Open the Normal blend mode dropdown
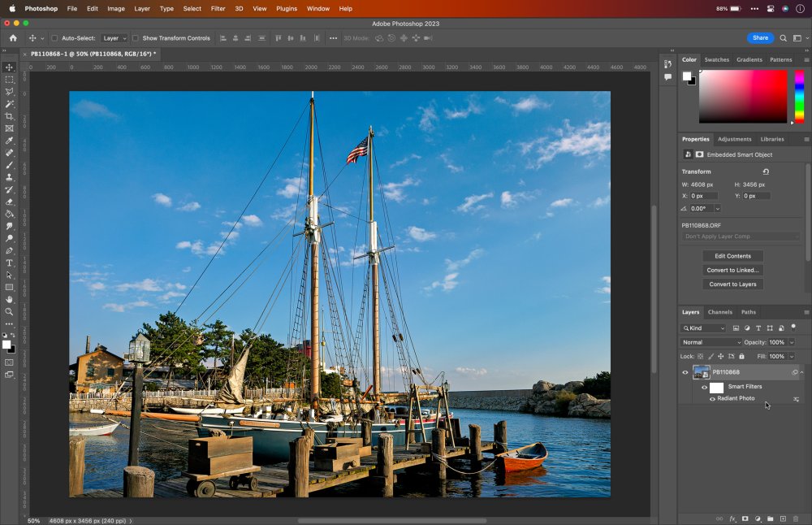812x525 pixels. click(x=711, y=342)
